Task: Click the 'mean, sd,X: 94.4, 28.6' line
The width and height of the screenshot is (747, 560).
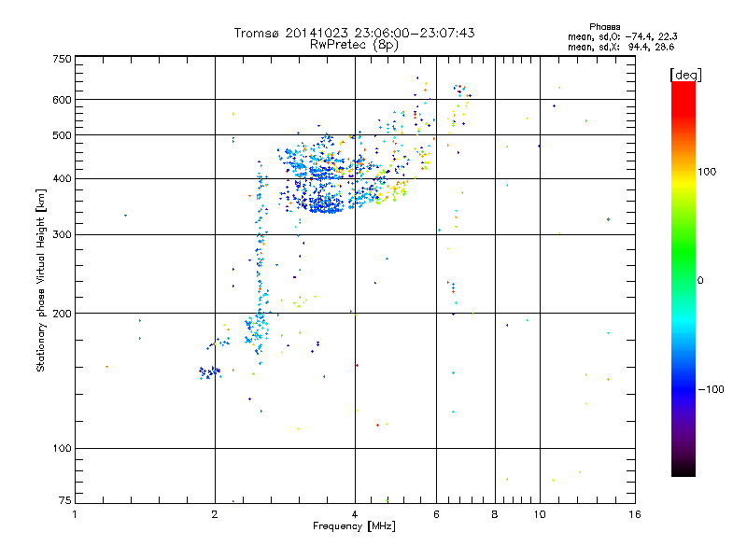Action: point(621,47)
